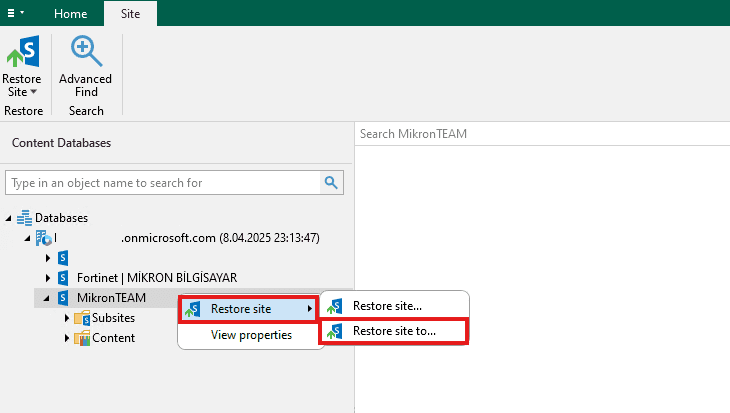Click the MikronTEAM SharePoint icon
This screenshot has width=730, height=413.
point(63,298)
